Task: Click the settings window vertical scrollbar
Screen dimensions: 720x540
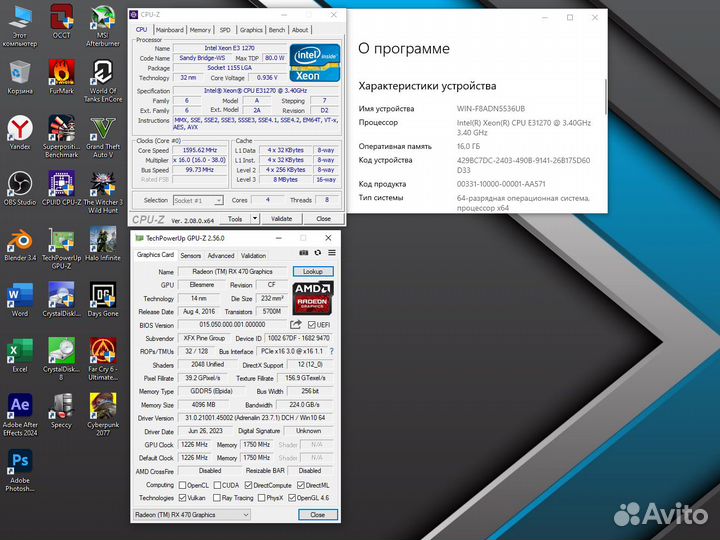Action: 606,97
